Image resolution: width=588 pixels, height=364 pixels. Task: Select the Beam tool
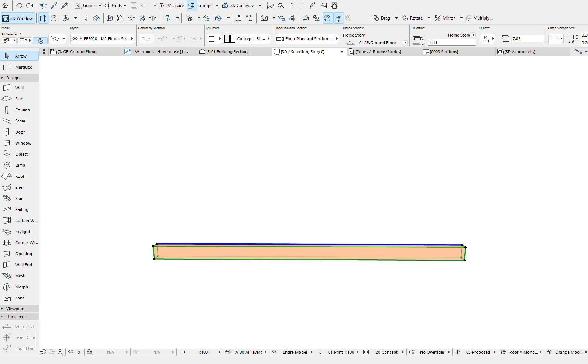click(x=19, y=121)
